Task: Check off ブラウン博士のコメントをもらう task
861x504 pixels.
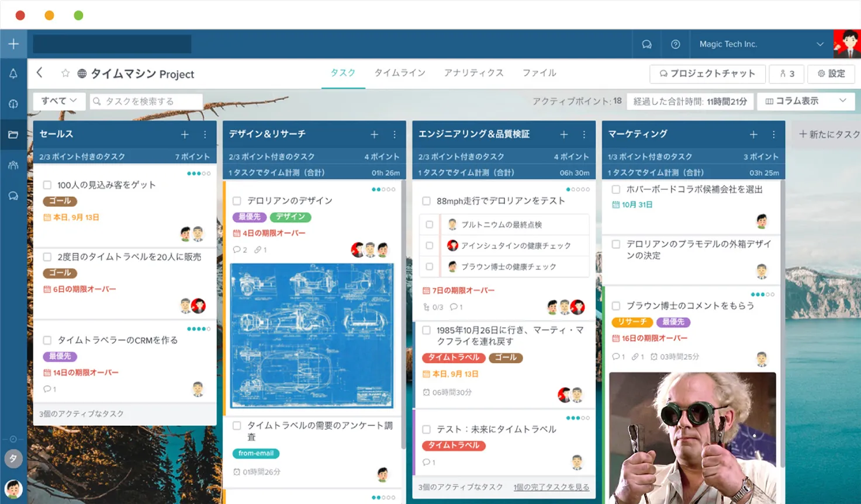Action: point(616,305)
